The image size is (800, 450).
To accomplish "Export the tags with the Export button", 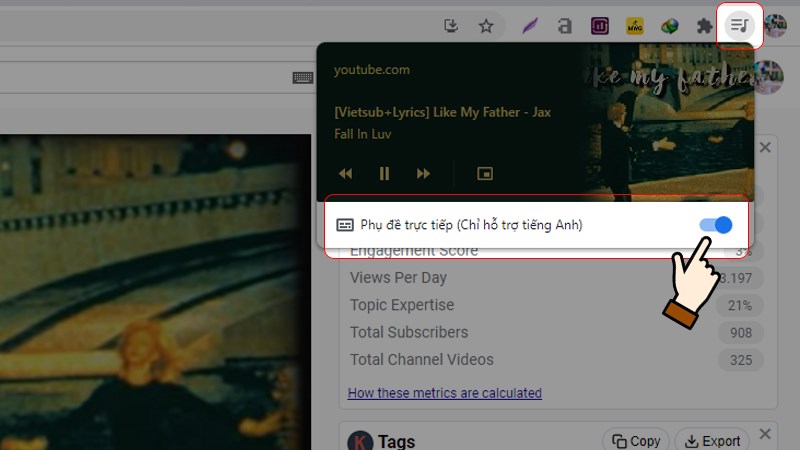I will (x=712, y=441).
